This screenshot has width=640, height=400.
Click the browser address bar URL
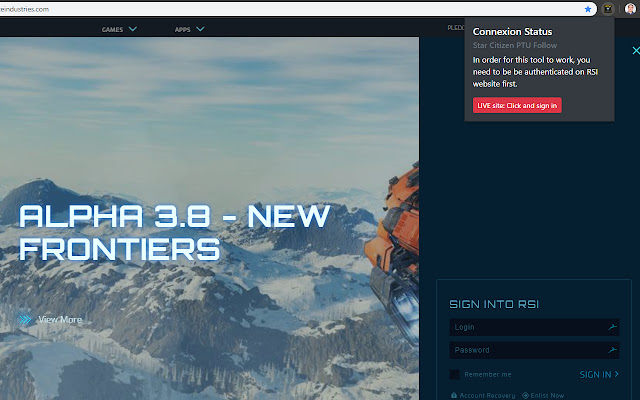(x=24, y=9)
